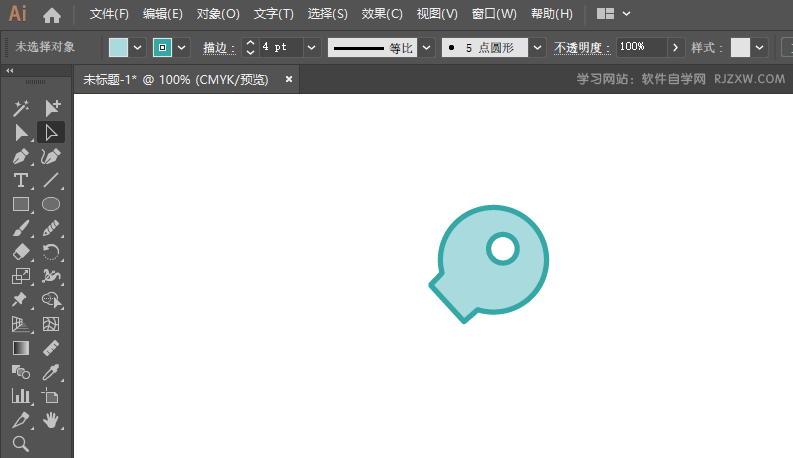Viewport: 793px width, 458px height.
Task: Select the Perspective Grid tool
Action: point(21,324)
